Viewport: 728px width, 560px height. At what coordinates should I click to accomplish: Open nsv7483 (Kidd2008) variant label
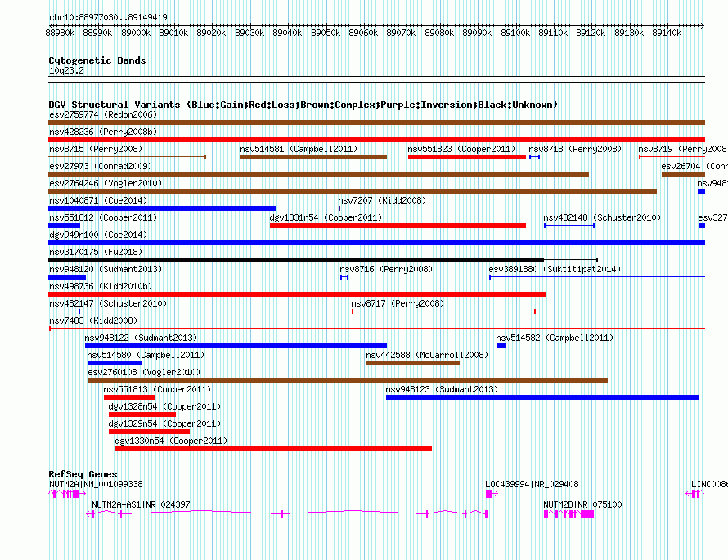93,320
